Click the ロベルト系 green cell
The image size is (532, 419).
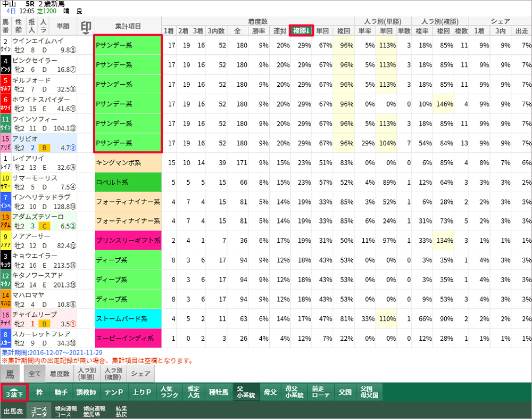pyautogui.click(x=128, y=182)
